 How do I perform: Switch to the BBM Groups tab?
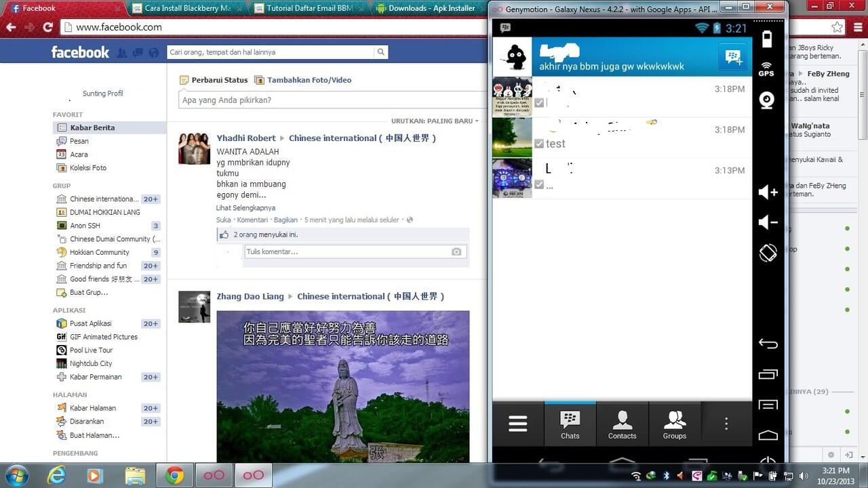(x=675, y=424)
